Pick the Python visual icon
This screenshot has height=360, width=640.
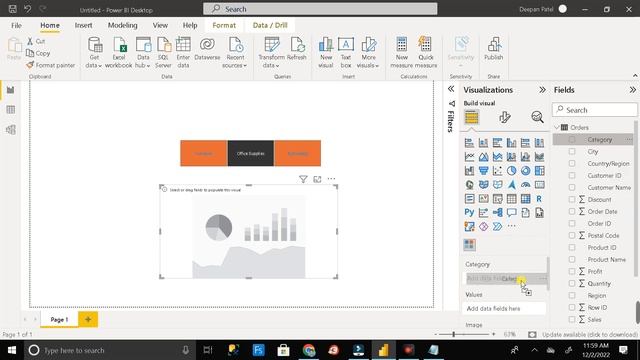469,213
